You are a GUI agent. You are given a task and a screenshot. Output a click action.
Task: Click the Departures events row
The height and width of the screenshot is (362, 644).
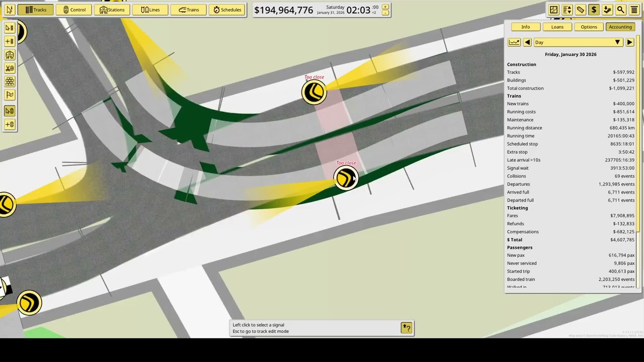pyautogui.click(x=571, y=184)
